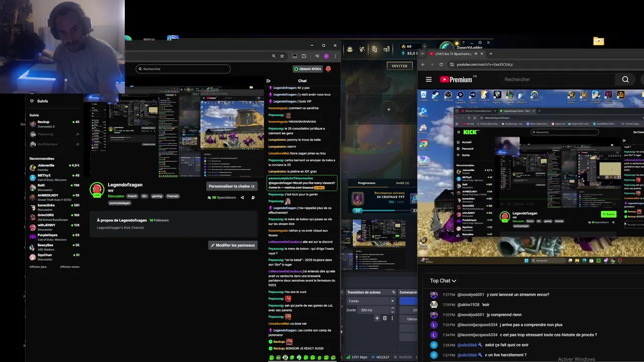Bookmark the Kick page with star icon

pyautogui.click(x=282, y=56)
